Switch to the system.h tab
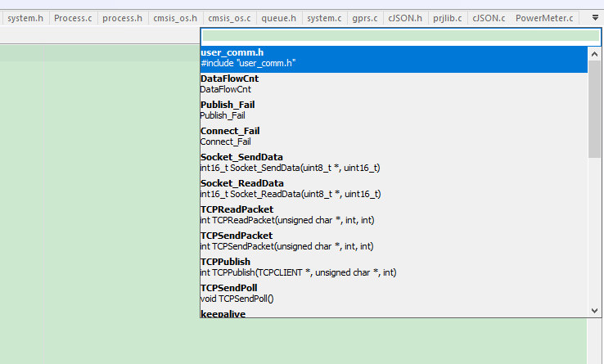Screen dimensions: 604x364 pos(25,18)
